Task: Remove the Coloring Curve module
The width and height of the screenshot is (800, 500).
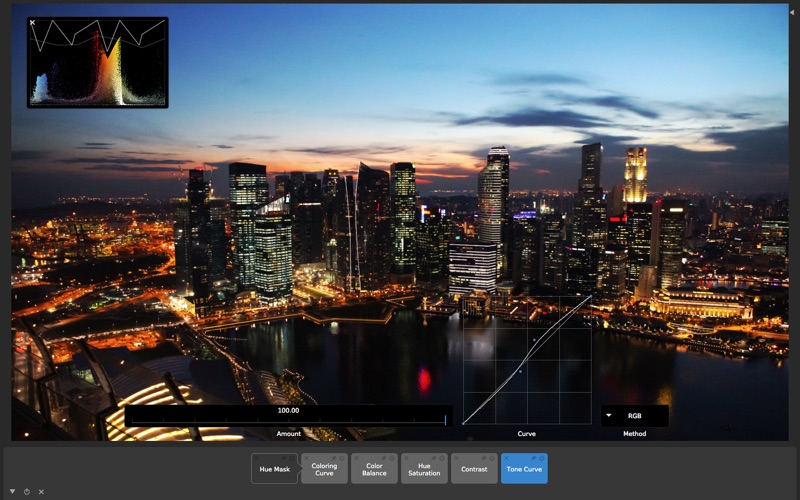Action: (306, 458)
